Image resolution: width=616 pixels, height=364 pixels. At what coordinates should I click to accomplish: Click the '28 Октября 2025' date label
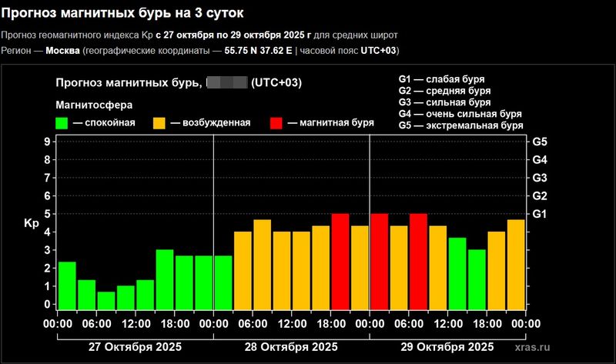tap(291, 347)
